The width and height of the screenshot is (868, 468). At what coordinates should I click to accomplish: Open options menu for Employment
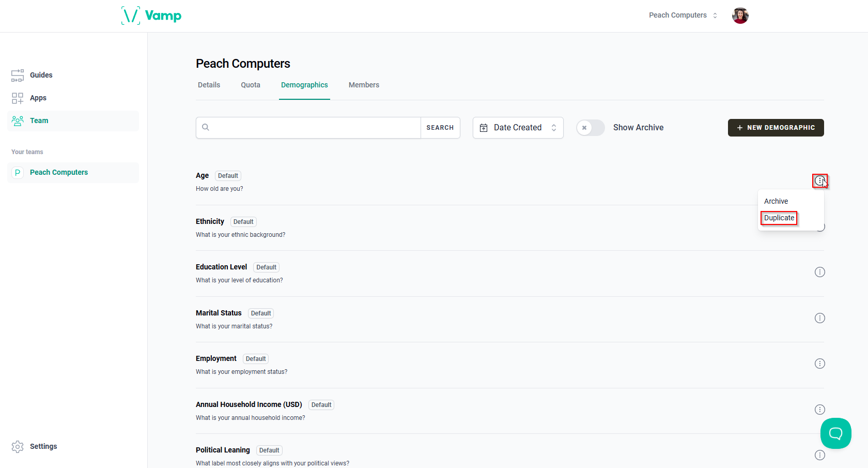(820, 364)
